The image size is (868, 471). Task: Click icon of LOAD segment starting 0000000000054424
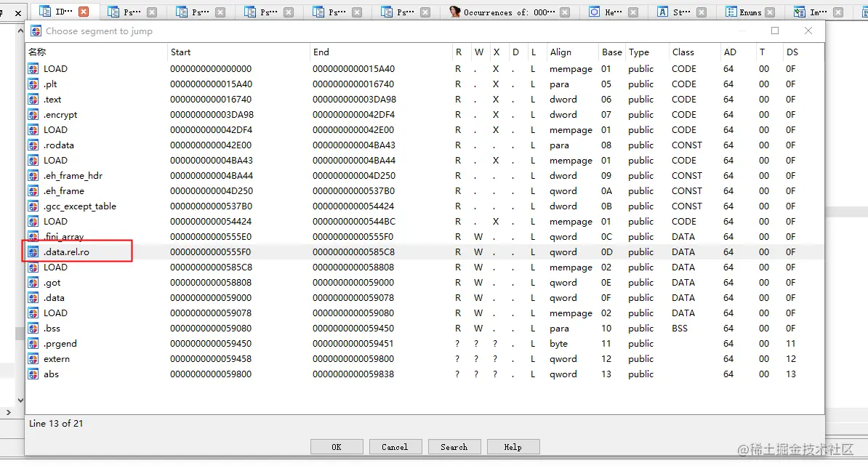[33, 222]
